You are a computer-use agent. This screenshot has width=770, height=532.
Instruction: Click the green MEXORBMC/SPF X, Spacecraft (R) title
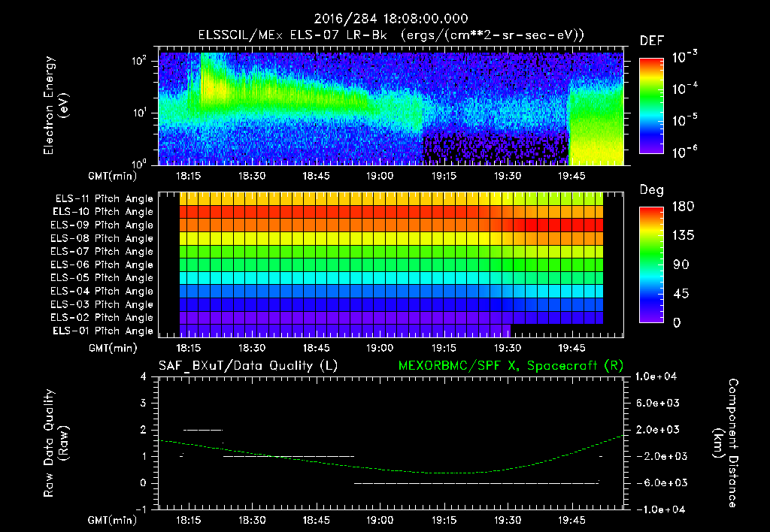[511, 366]
